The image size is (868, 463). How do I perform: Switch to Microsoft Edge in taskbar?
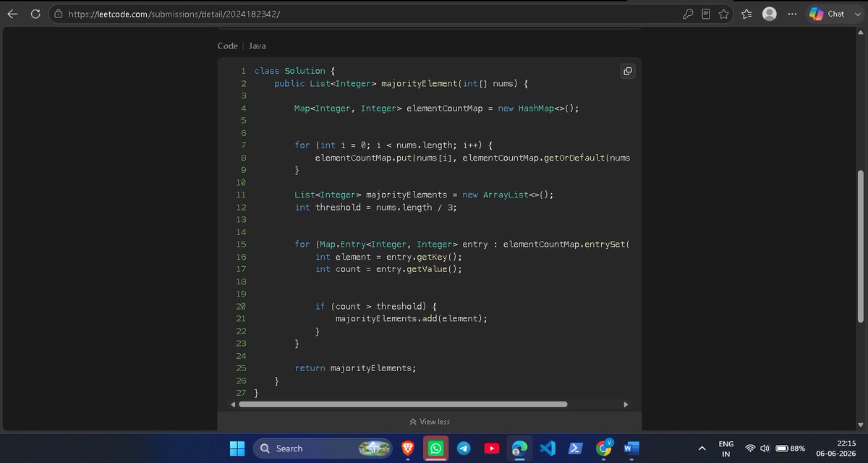519,449
